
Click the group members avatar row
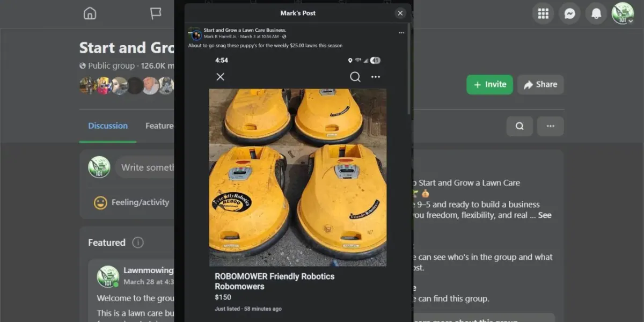127,85
